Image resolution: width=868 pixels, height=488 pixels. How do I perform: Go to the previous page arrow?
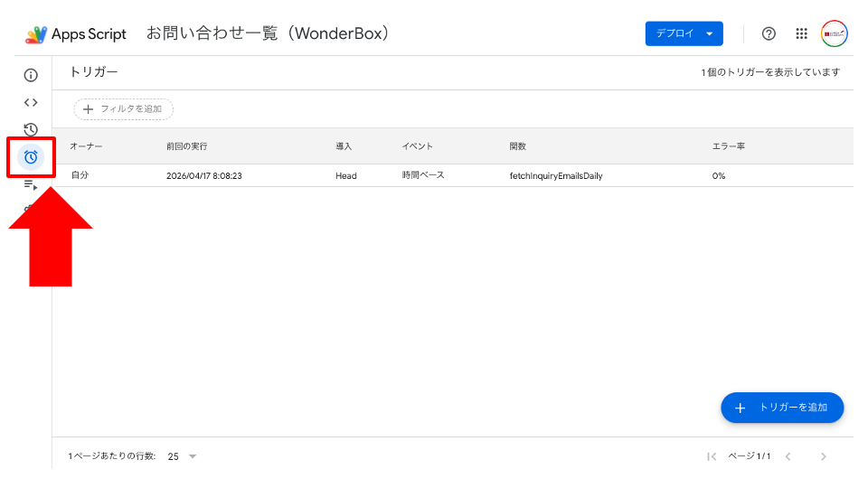coord(788,456)
